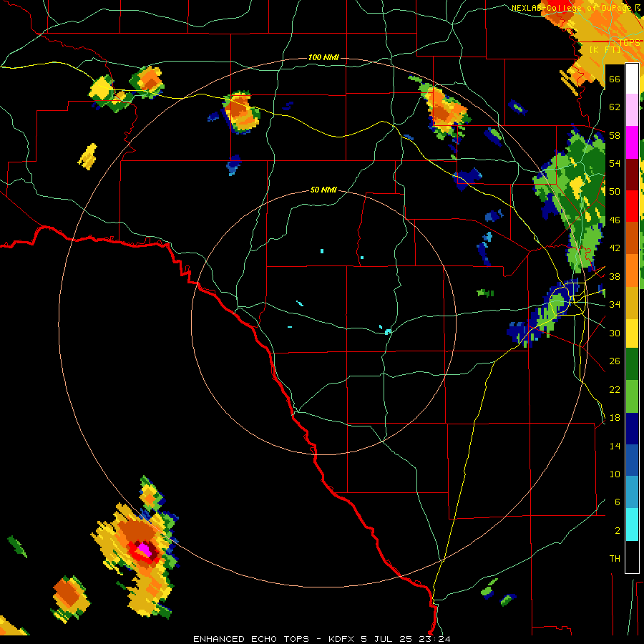Click the '66' legend value
Screen dimensions: 644x644
[615, 79]
